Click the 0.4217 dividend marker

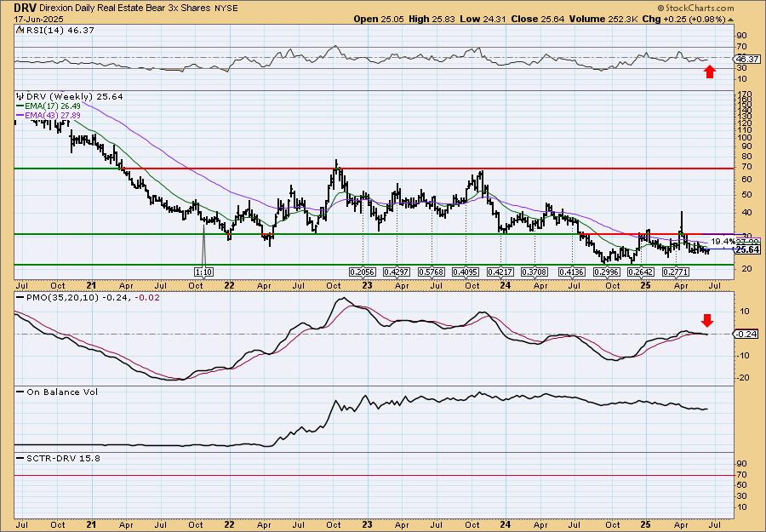click(x=500, y=272)
